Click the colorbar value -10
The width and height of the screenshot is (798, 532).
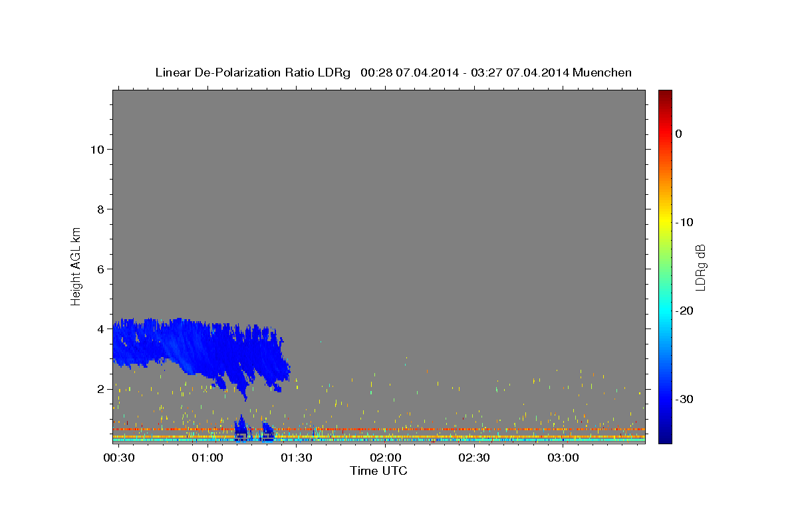pyautogui.click(x=685, y=222)
